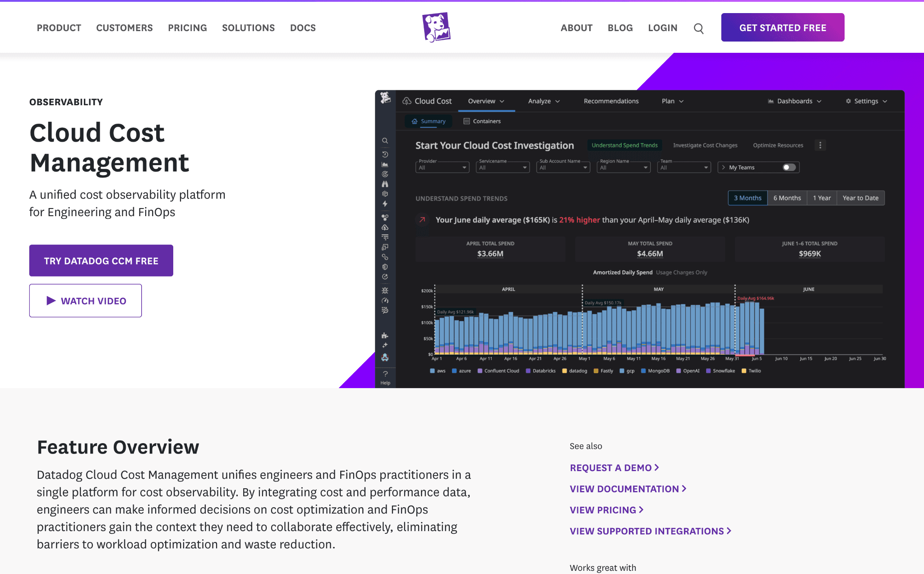924x574 pixels.
Task: Click the gauge speedometer icon in sidebar
Action: point(385,301)
